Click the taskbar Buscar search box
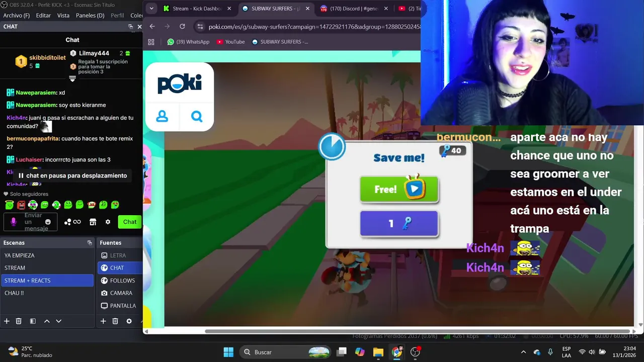 (x=285, y=352)
